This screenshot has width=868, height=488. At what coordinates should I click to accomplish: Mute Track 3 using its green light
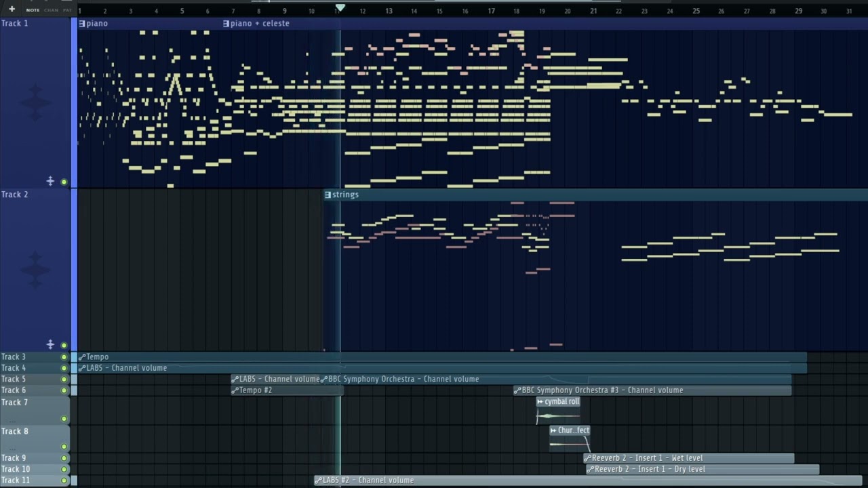point(64,357)
